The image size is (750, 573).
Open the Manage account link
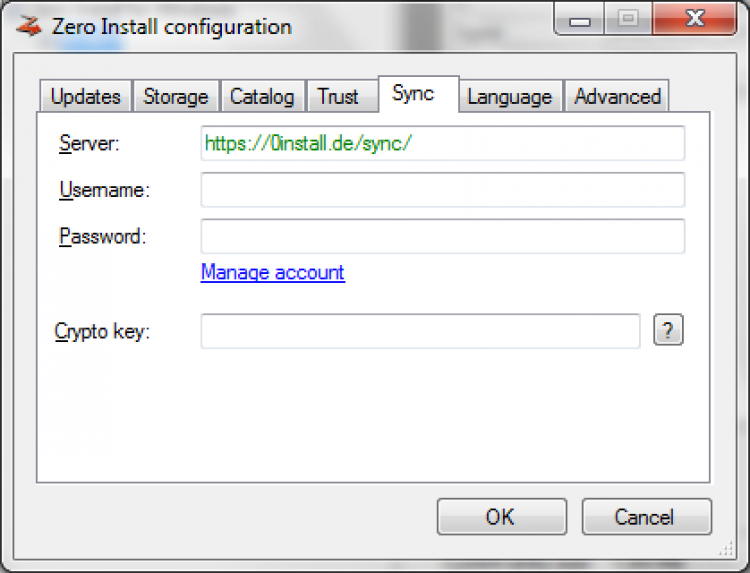click(x=272, y=273)
